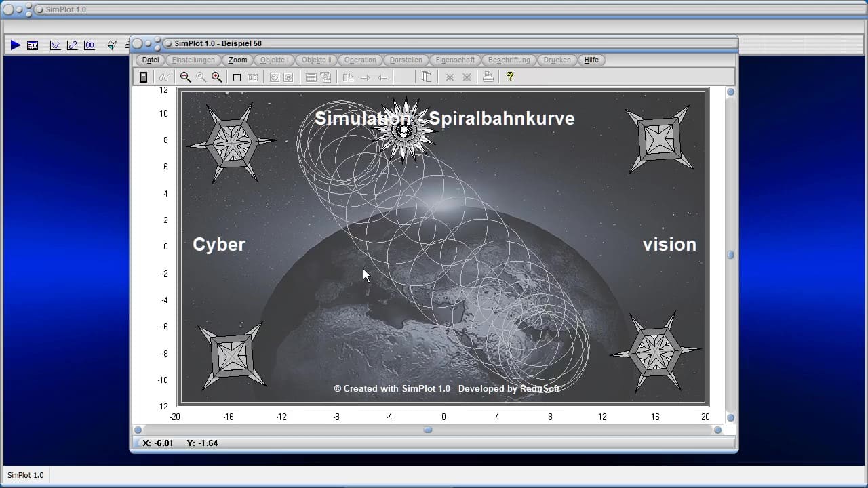Click the first greyed X icon
The height and width of the screenshot is (488, 868).
(450, 77)
